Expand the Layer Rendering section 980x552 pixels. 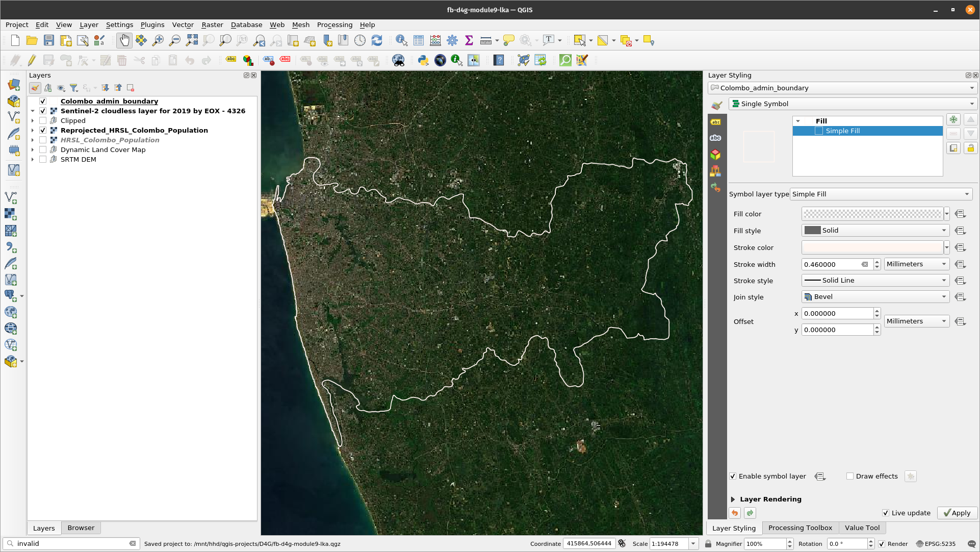point(733,499)
